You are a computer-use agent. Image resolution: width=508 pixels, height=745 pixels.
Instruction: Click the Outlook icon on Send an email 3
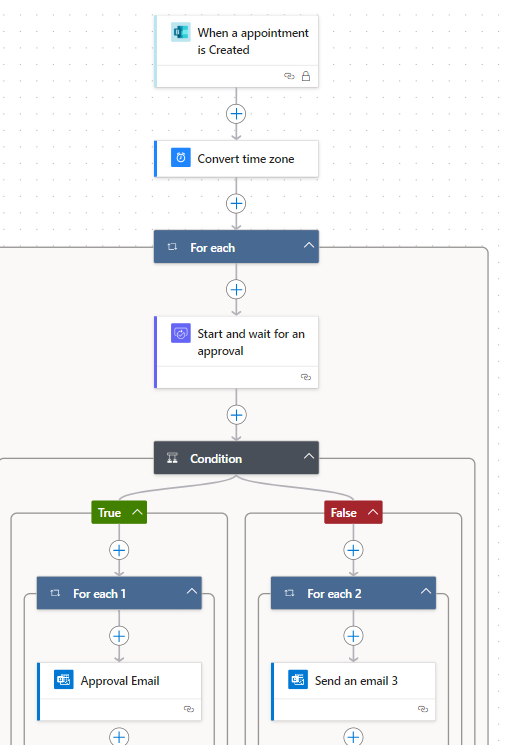(x=298, y=680)
